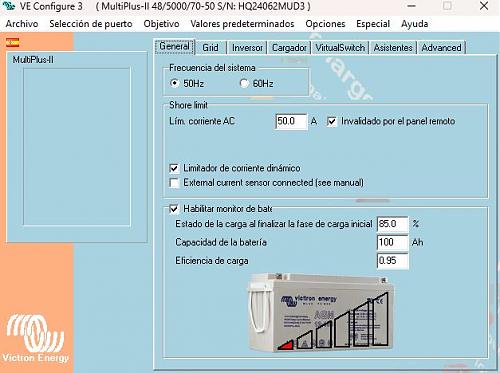The height and width of the screenshot is (373, 500).
Task: Click the charge state 85.0 percent field
Action: coord(393,224)
